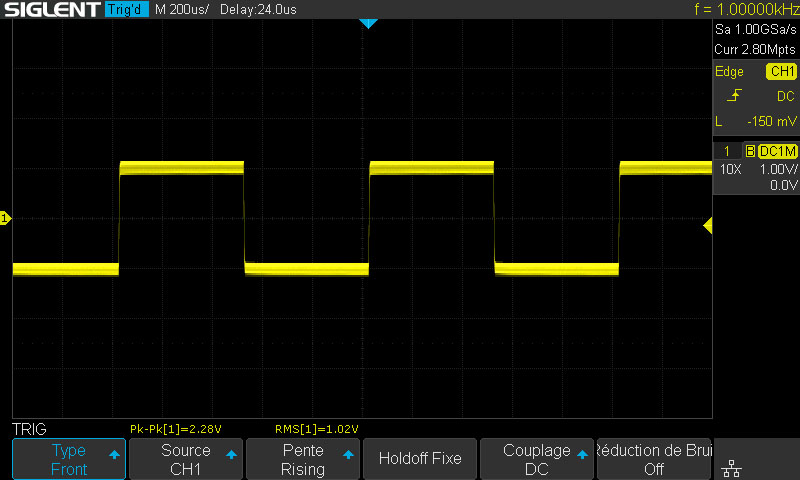
Task: Click the f = 1.00000kHz frequency readout
Action: click(x=746, y=9)
